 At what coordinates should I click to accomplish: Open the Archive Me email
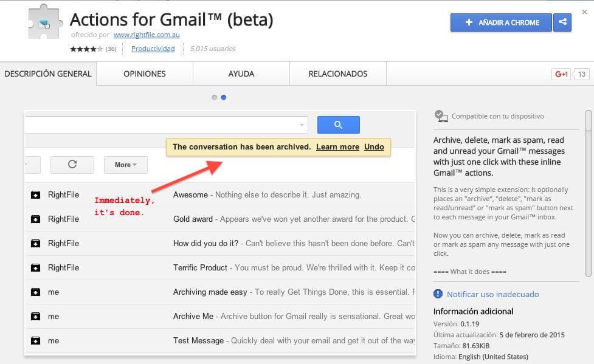(193, 316)
